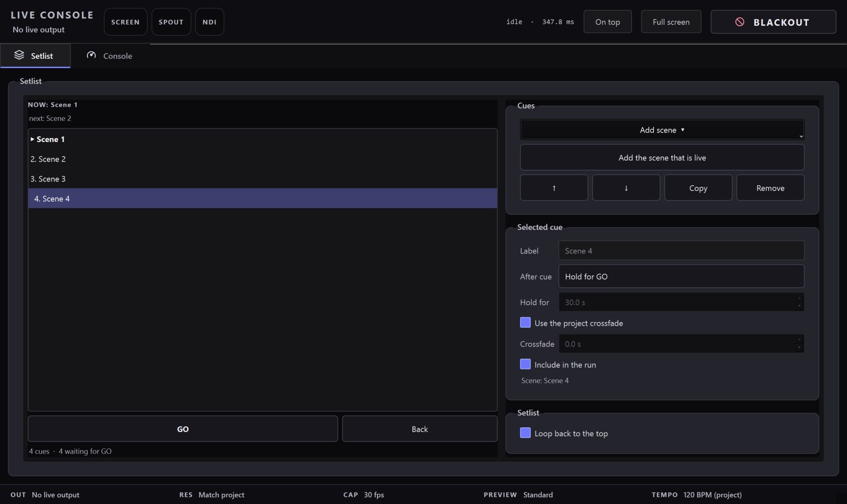Click the Hold for spinner arrows
This screenshot has width=847, height=504.
[x=799, y=302]
